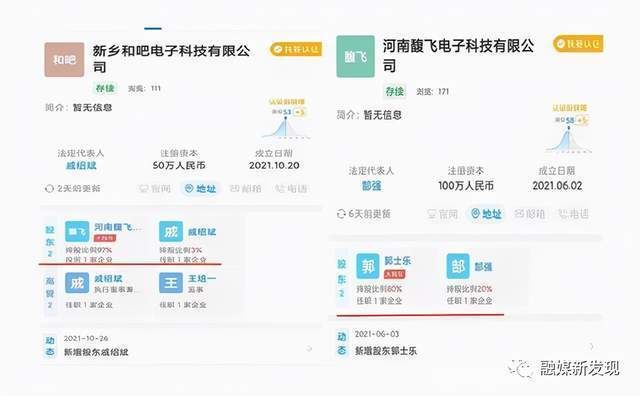Click founding date 2021.06.02
This screenshot has height=396, width=640.
click(x=557, y=186)
